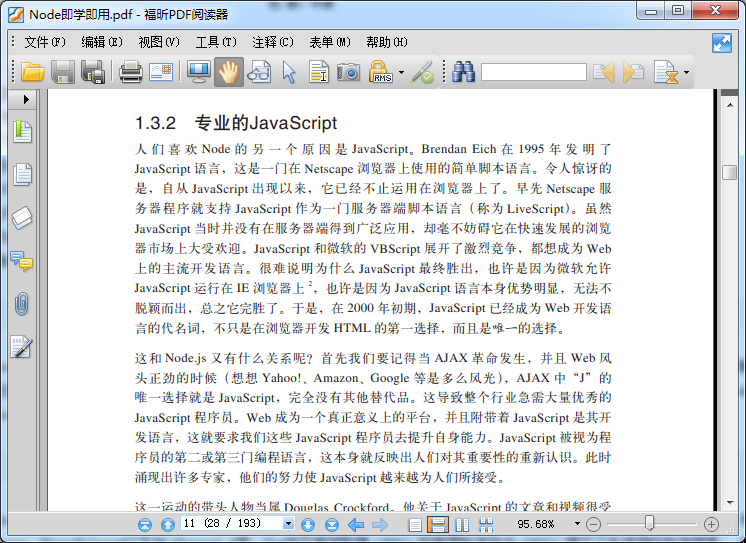Open the zoom percentage dropdown
Screen dimensions: 746x543
(x=577, y=524)
